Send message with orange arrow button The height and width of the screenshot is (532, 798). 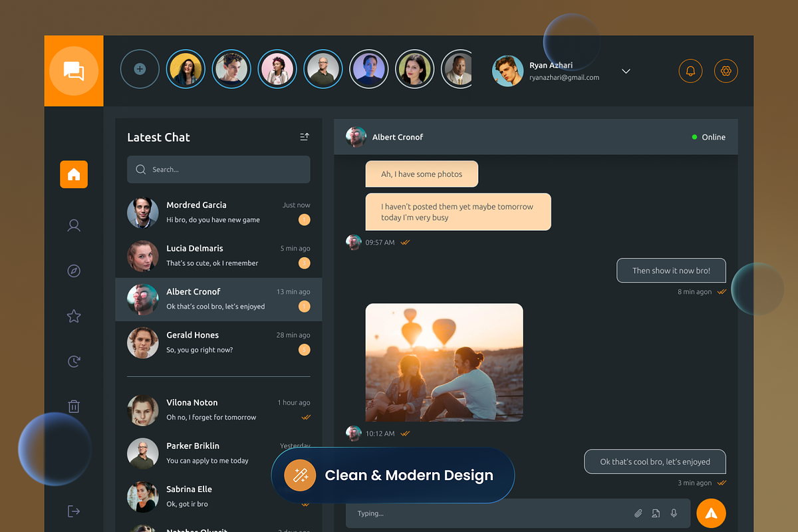[711, 513]
